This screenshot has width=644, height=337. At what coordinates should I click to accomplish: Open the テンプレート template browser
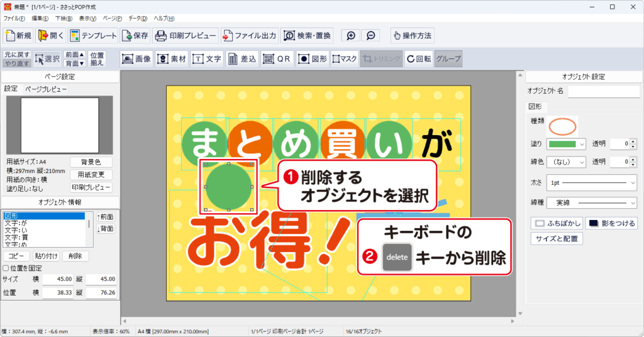[x=92, y=36]
